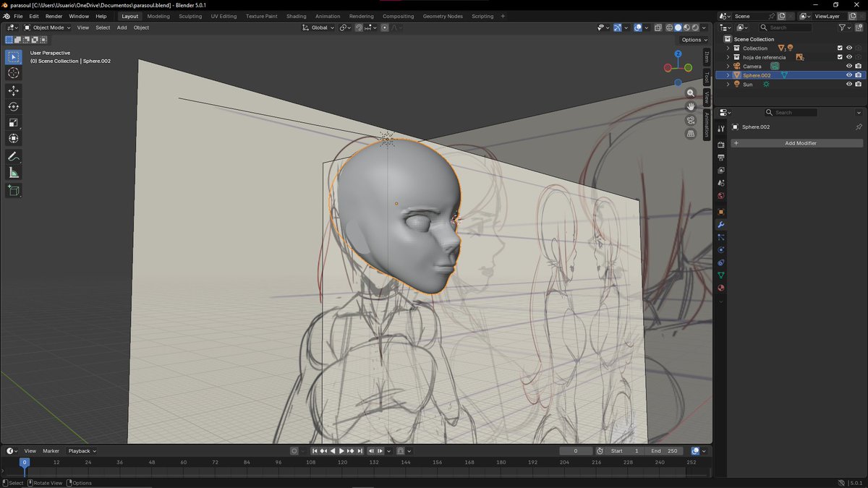Switch to the Geometry Nodes workspace tab

pyautogui.click(x=443, y=16)
